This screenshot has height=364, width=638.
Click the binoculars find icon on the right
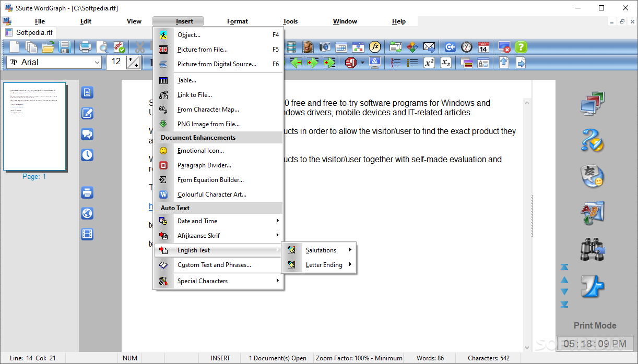pyautogui.click(x=592, y=250)
